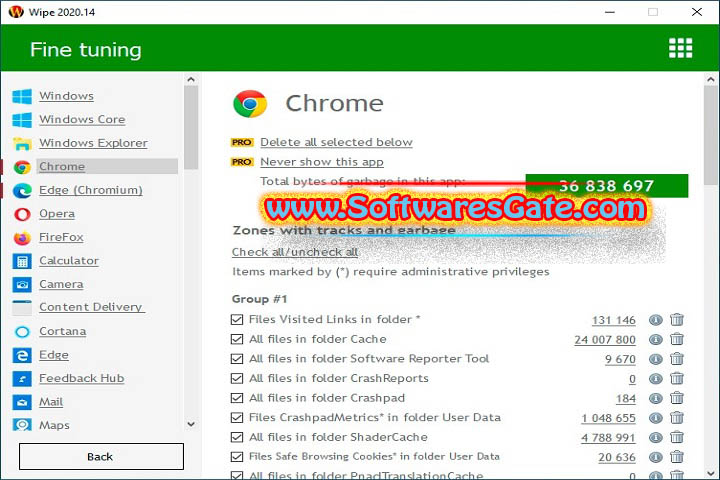This screenshot has height=480, width=720.
Task: Click the sidebar scrollbar thumb
Action: pos(191,127)
